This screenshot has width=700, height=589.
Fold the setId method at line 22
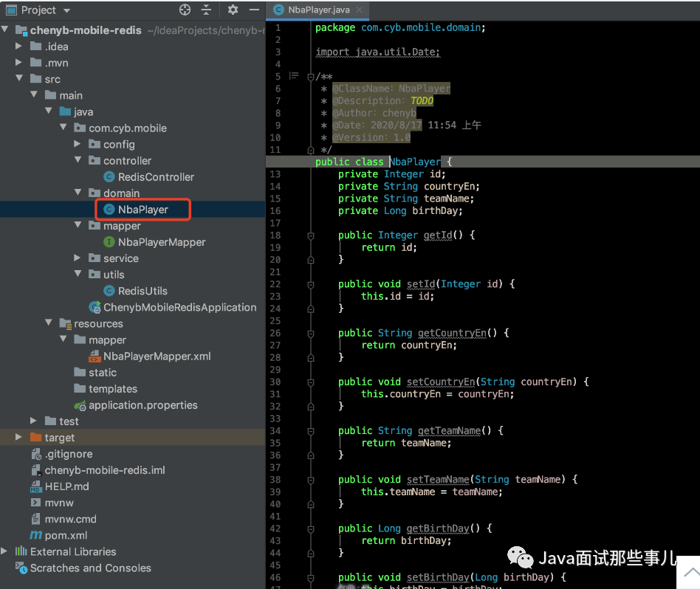coord(311,284)
